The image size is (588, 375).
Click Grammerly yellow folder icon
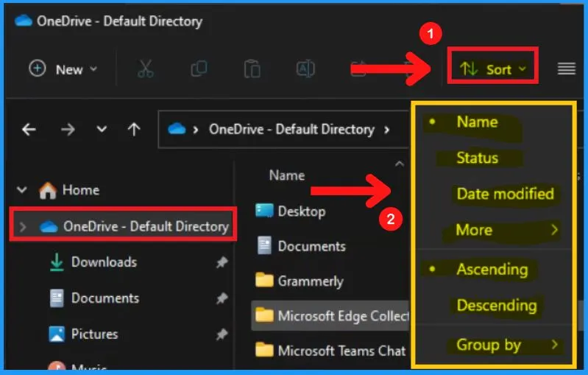[x=264, y=281]
